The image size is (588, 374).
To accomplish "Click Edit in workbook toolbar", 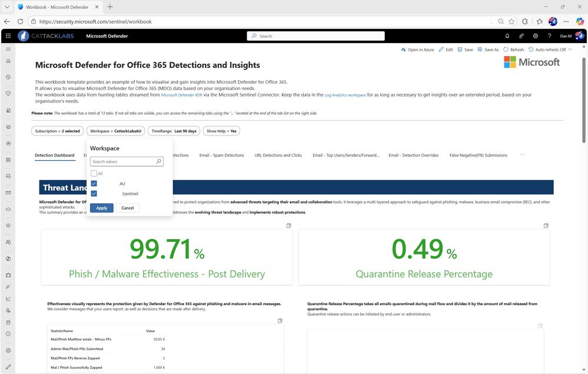I will [446, 49].
